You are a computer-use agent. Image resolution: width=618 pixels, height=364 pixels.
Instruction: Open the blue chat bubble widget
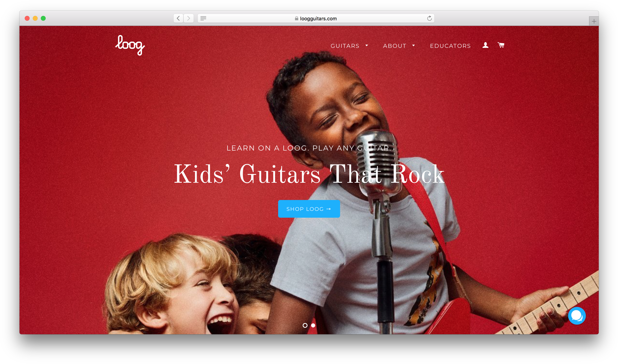577,316
